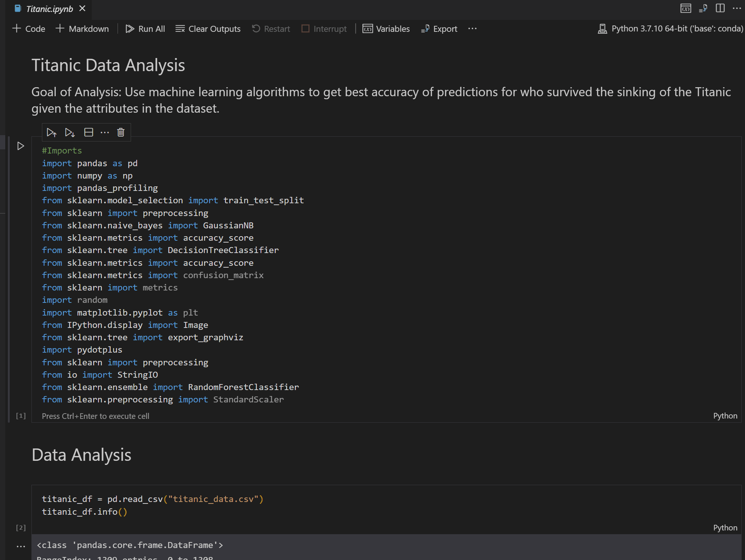Change language of imports cell from Python

[x=725, y=416]
